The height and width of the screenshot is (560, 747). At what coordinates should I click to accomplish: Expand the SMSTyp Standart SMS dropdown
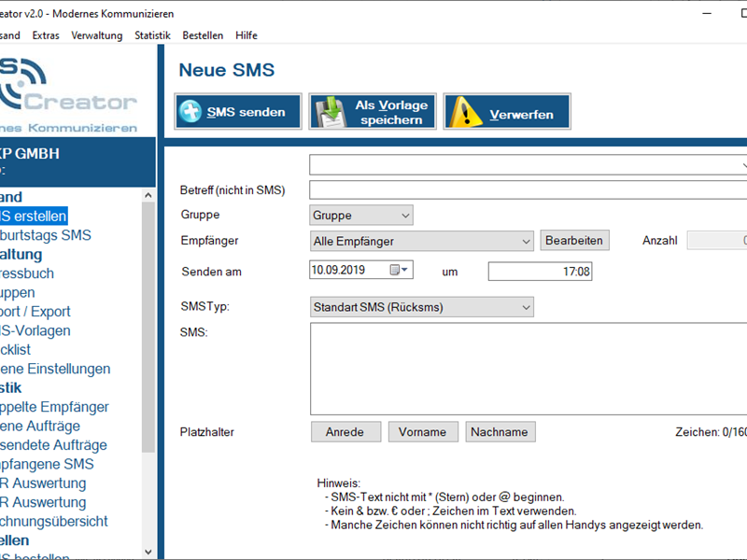click(x=526, y=306)
